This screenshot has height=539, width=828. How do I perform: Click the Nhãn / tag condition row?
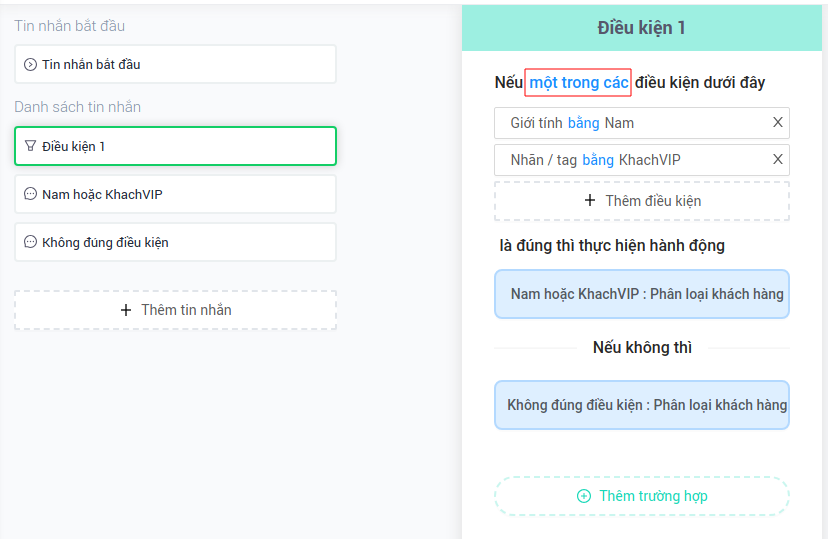coord(642,160)
